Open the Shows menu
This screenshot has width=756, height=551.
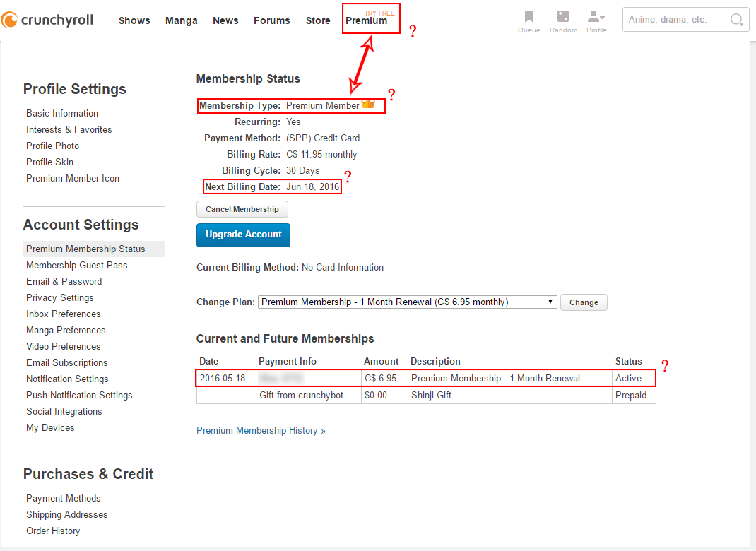(x=134, y=20)
